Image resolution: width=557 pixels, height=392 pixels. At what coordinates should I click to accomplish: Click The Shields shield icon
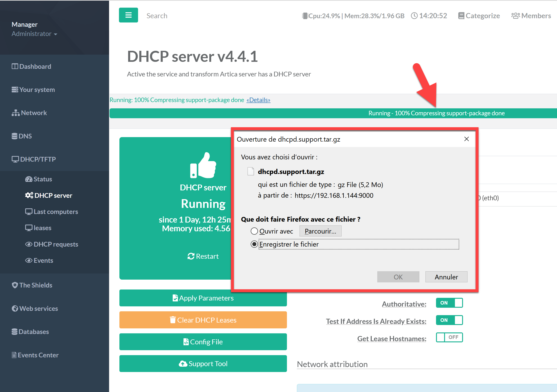pyautogui.click(x=15, y=285)
